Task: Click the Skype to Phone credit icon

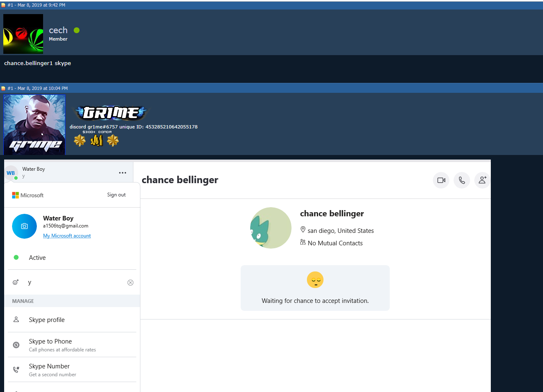Action: [16, 345]
